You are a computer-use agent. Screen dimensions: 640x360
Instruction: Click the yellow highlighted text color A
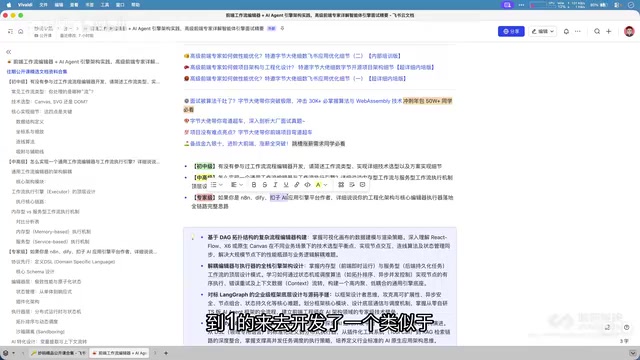(x=318, y=185)
